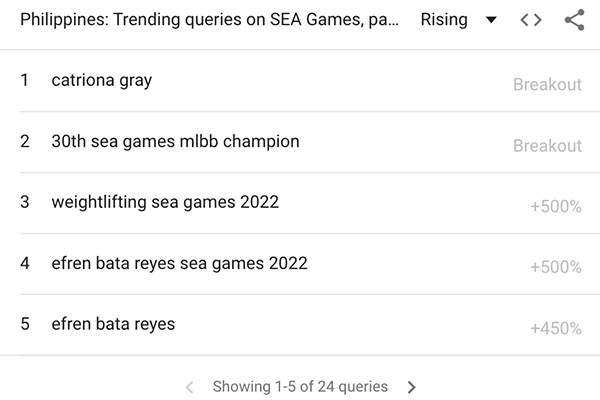Open the 30th sea games mlbb champion query
600x400 pixels.
175,141
